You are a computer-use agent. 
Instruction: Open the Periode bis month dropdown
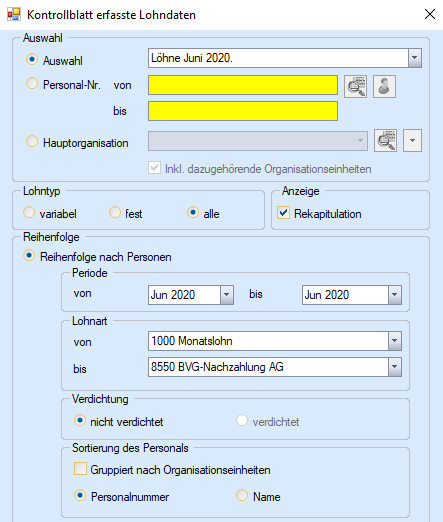click(x=395, y=295)
